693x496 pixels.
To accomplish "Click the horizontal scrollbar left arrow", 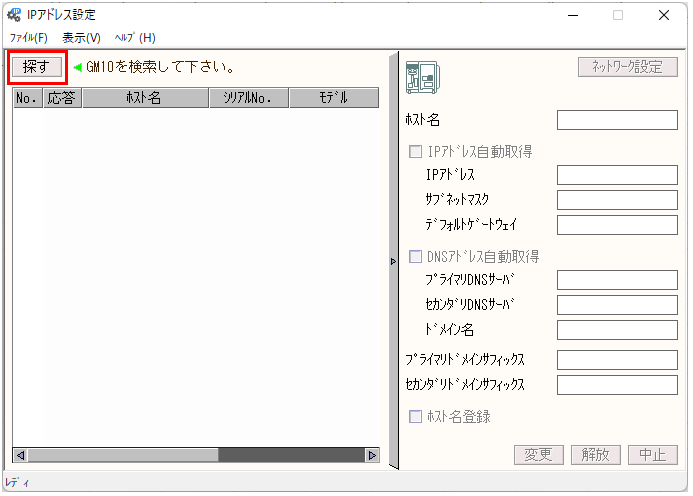I will coord(20,455).
